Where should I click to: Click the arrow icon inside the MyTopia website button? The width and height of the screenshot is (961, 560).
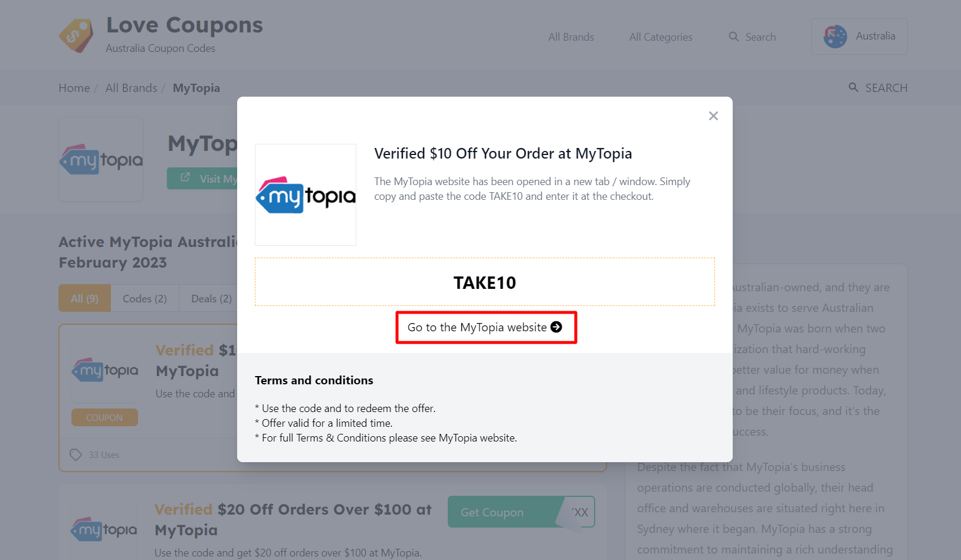pos(556,327)
